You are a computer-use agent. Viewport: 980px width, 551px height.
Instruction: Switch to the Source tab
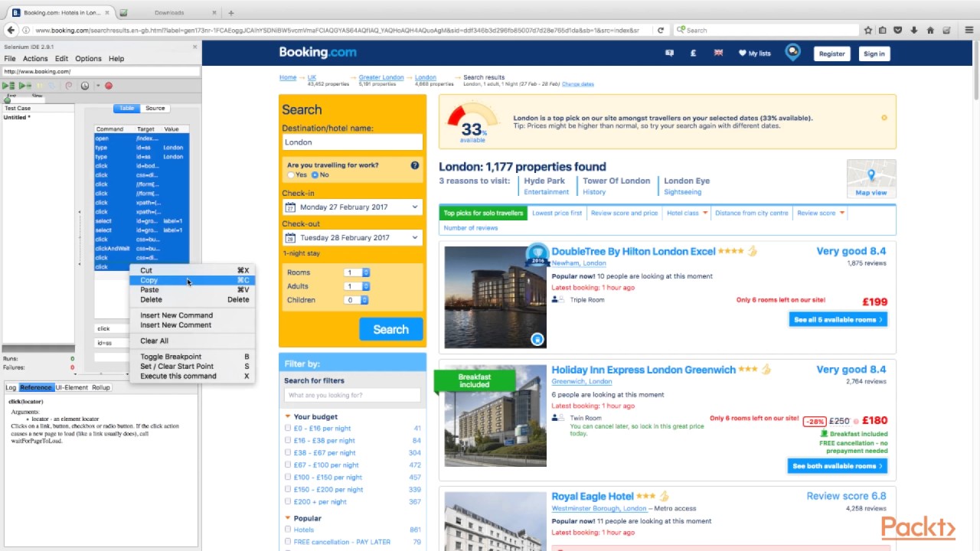[155, 109]
